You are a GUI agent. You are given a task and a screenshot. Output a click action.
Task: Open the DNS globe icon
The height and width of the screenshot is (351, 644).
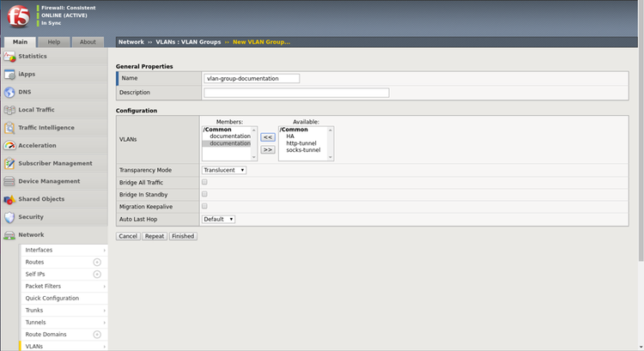click(x=9, y=92)
